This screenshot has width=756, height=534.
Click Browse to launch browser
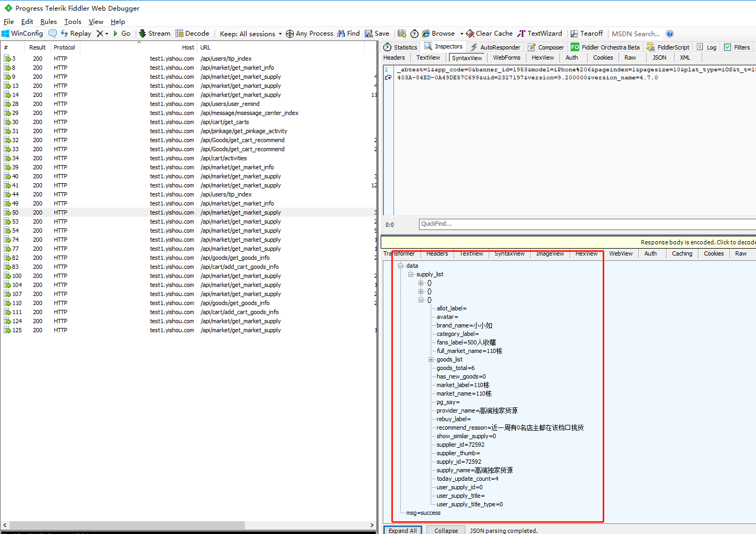click(x=438, y=34)
